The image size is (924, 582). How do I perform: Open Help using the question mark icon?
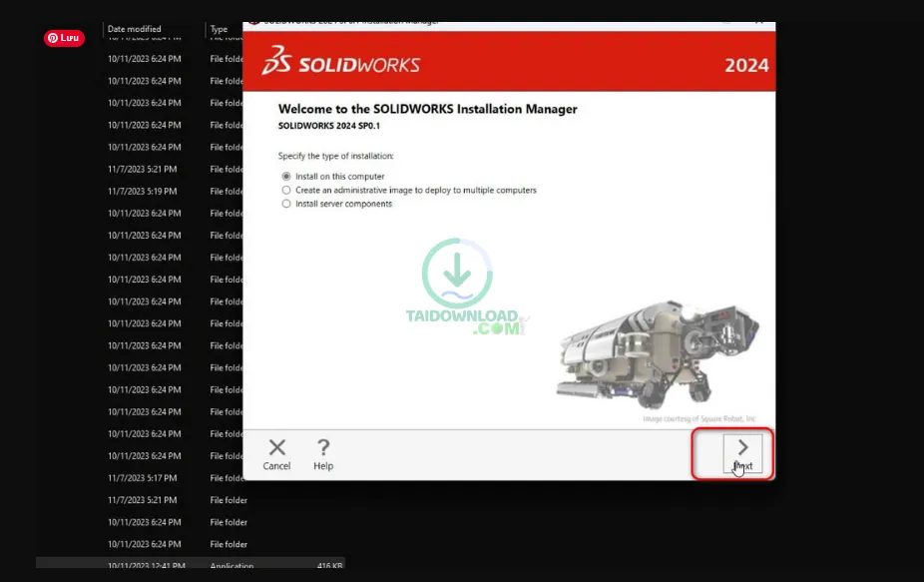pyautogui.click(x=322, y=447)
